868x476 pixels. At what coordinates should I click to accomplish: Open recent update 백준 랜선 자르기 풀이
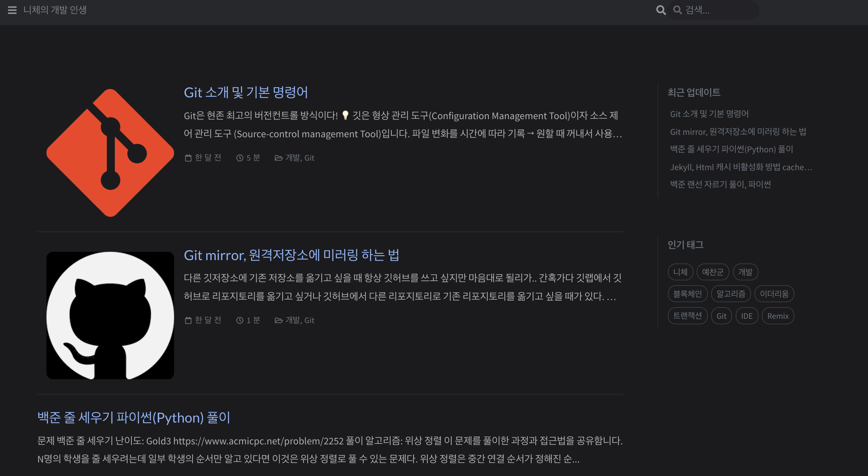[x=720, y=184]
